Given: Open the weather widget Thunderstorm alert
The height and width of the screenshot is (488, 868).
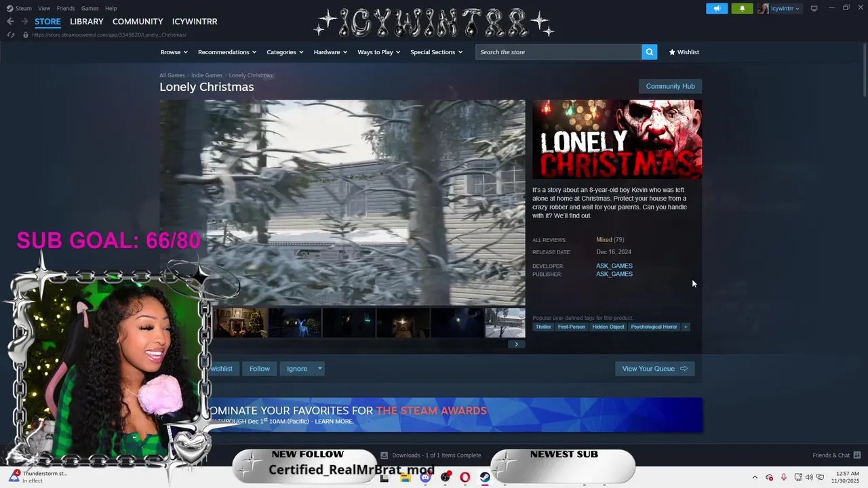Looking at the screenshot, I should 37,477.
